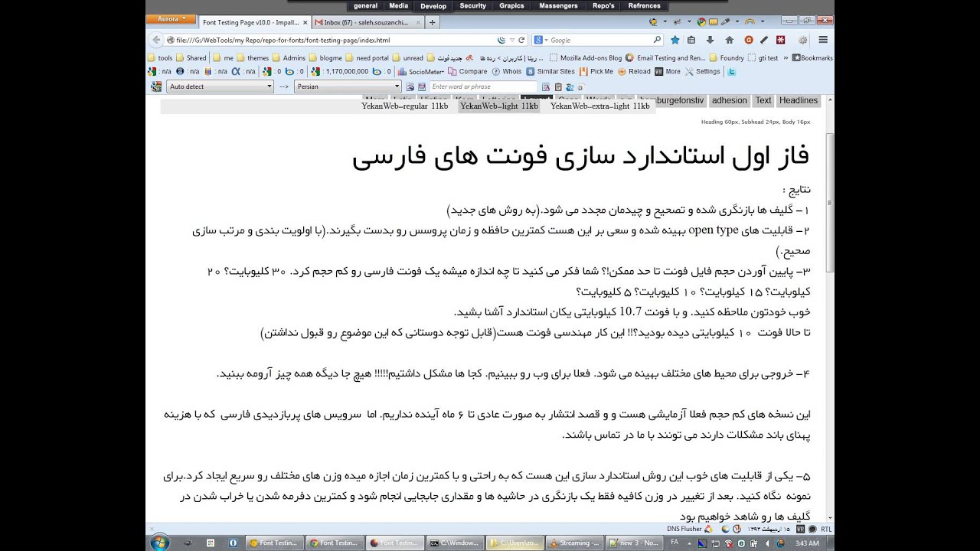Screen dimensions: 980x551
Task: Open C:\Windows command prompt taskbar item
Action: 455,543
